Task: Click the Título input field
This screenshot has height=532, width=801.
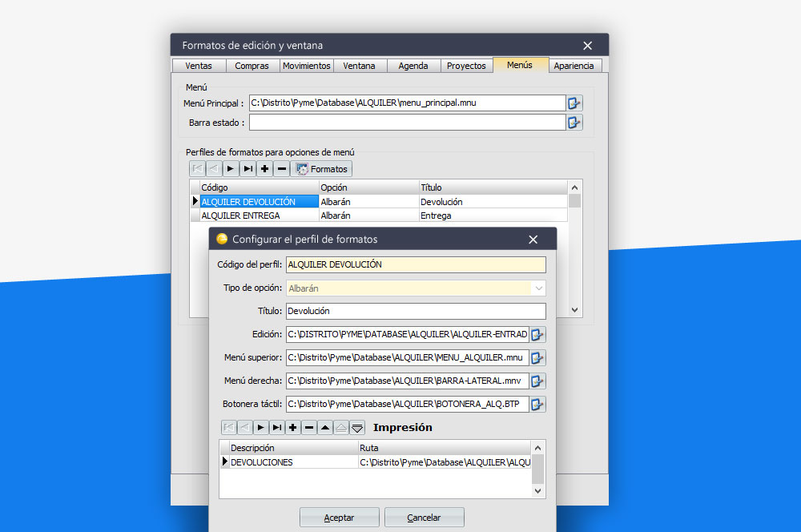Action: (x=415, y=311)
